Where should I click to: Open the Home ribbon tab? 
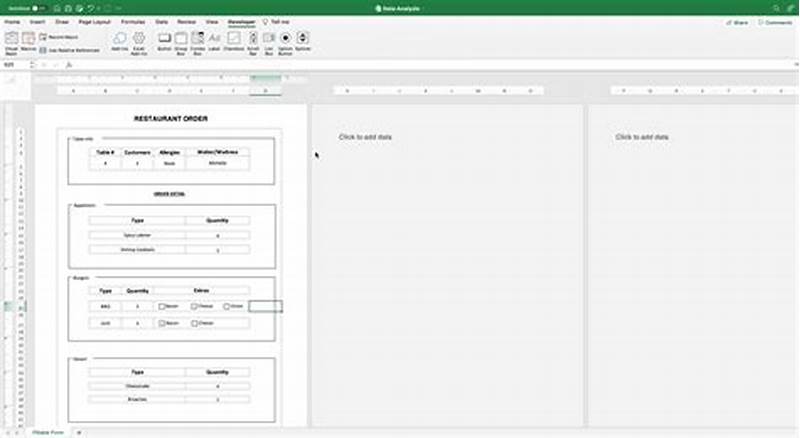pos(12,22)
